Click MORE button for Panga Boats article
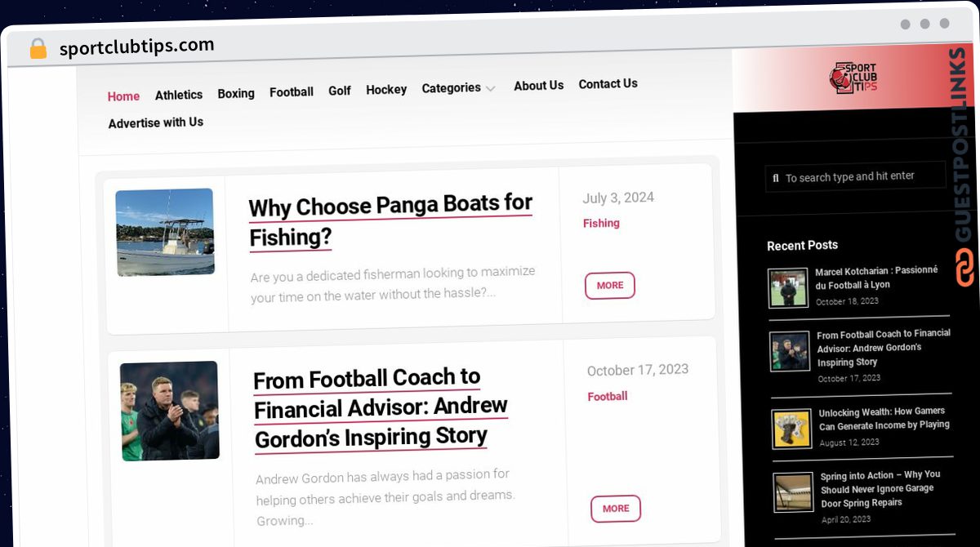980x547 pixels. [x=610, y=286]
